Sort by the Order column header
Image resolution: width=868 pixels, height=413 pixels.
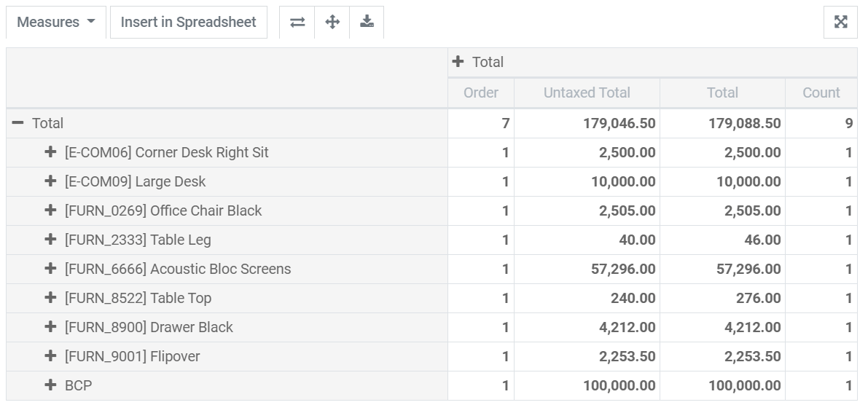pos(481,93)
